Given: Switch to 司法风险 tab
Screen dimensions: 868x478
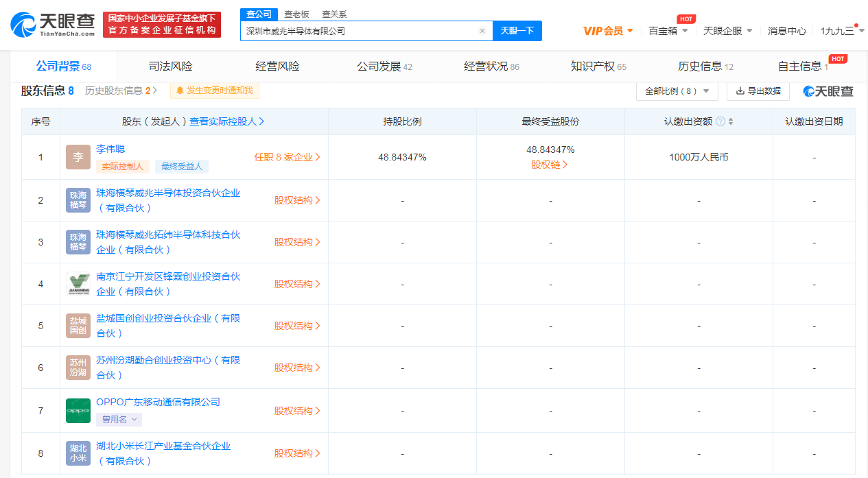Looking at the screenshot, I should click(x=170, y=67).
